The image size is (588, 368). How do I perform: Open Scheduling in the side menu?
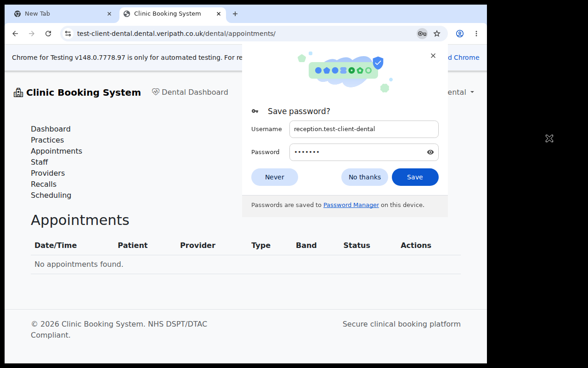click(x=51, y=195)
